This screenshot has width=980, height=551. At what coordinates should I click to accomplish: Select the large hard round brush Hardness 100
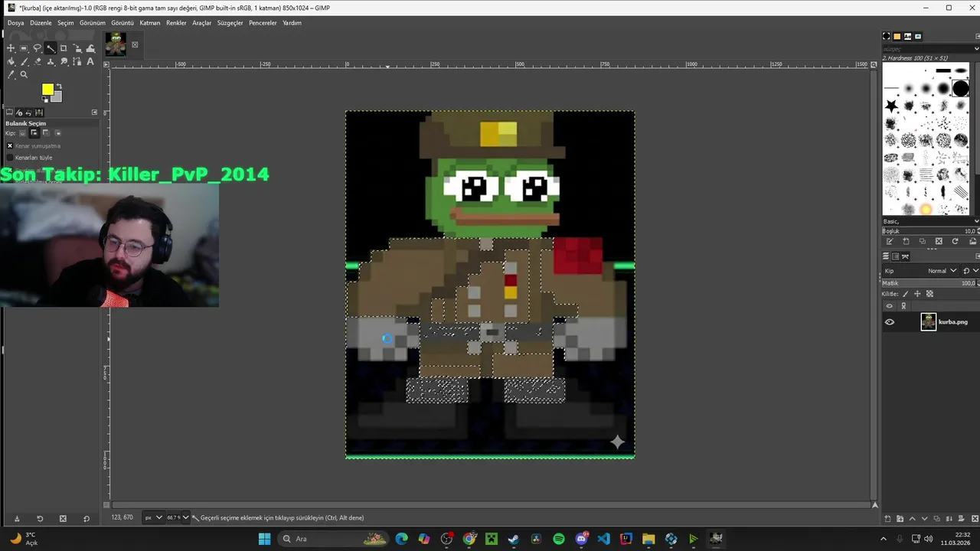pos(961,88)
